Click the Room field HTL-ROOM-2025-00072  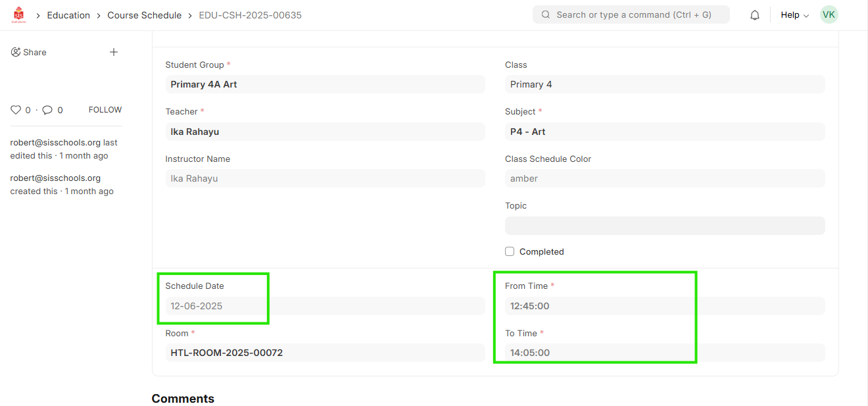[x=325, y=353]
